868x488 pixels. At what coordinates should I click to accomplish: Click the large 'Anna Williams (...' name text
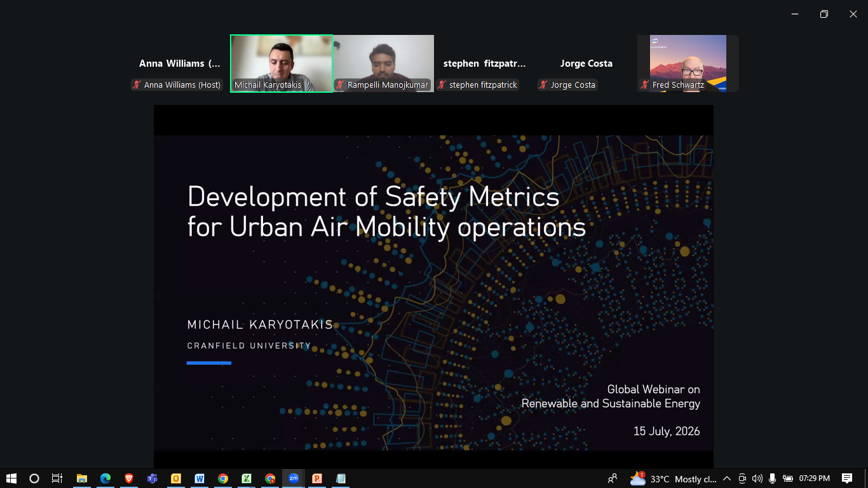click(180, 64)
